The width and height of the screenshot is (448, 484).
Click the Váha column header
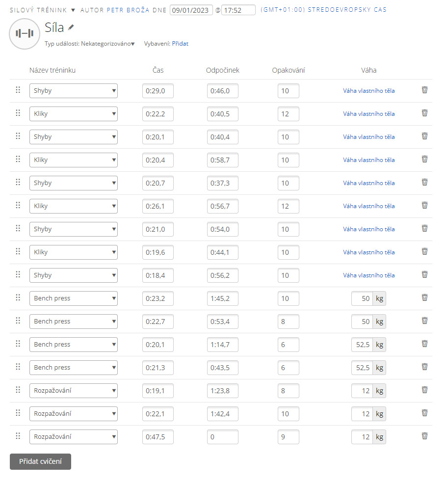pos(369,70)
